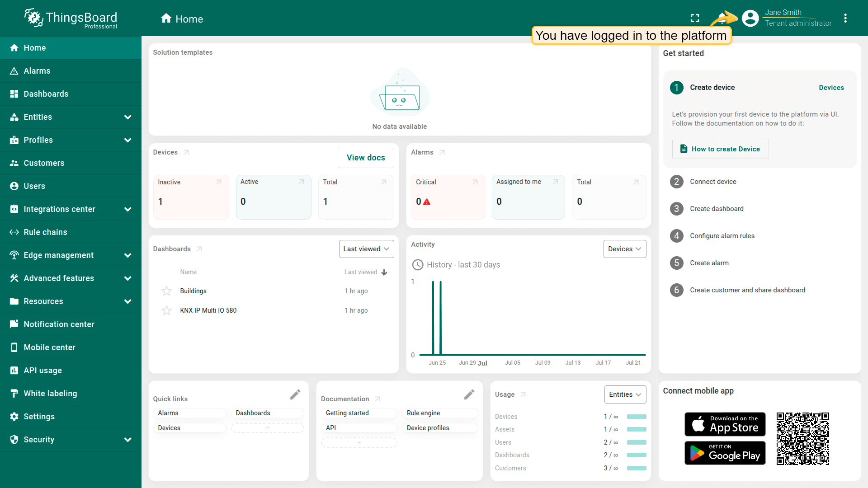Expand the Entities sidebar menu

click(x=128, y=117)
